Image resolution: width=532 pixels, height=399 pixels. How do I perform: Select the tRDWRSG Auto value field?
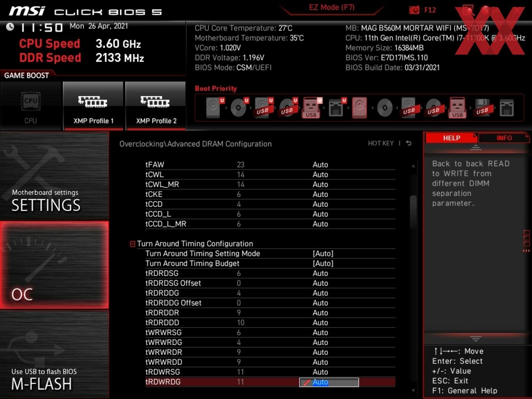[320, 372]
